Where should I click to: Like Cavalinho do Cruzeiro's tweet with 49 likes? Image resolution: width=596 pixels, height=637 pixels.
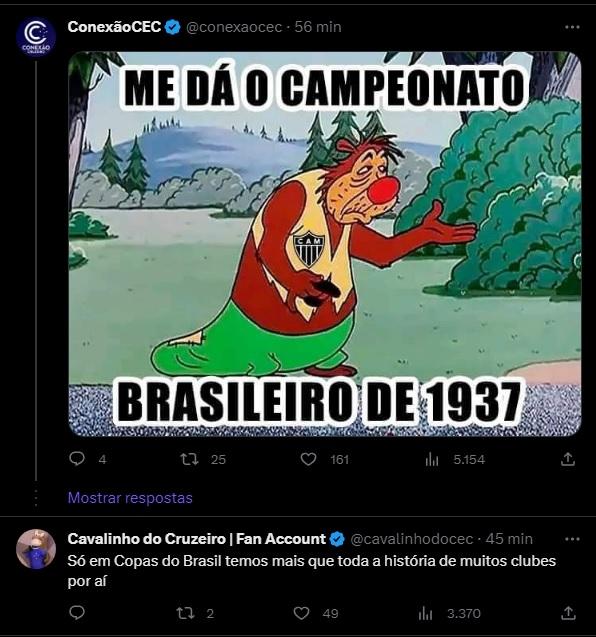click(301, 613)
